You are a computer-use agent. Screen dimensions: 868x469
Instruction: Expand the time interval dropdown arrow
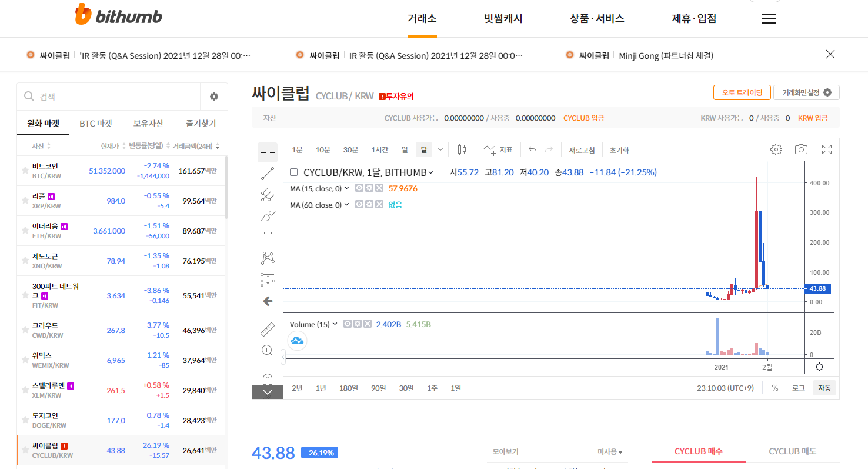coord(440,149)
